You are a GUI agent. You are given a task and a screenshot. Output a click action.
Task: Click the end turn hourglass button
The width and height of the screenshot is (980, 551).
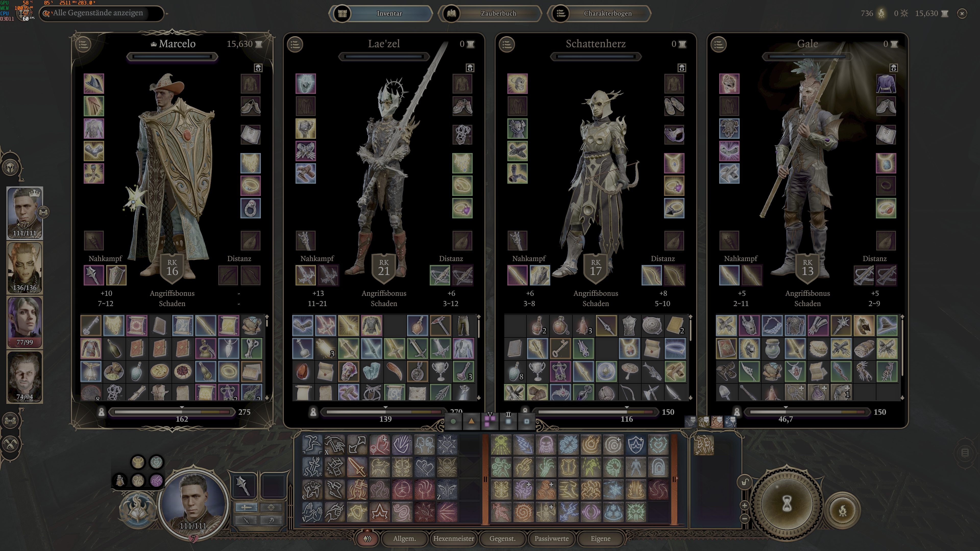[787, 504]
